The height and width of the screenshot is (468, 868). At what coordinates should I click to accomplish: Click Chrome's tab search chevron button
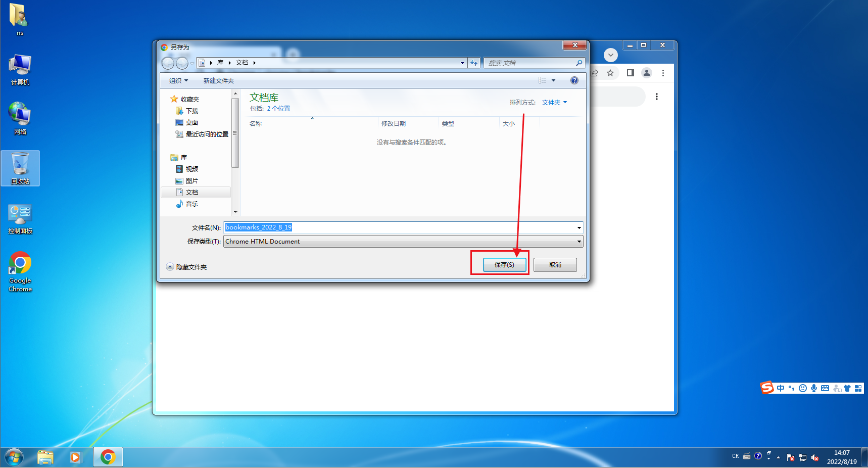coord(611,55)
